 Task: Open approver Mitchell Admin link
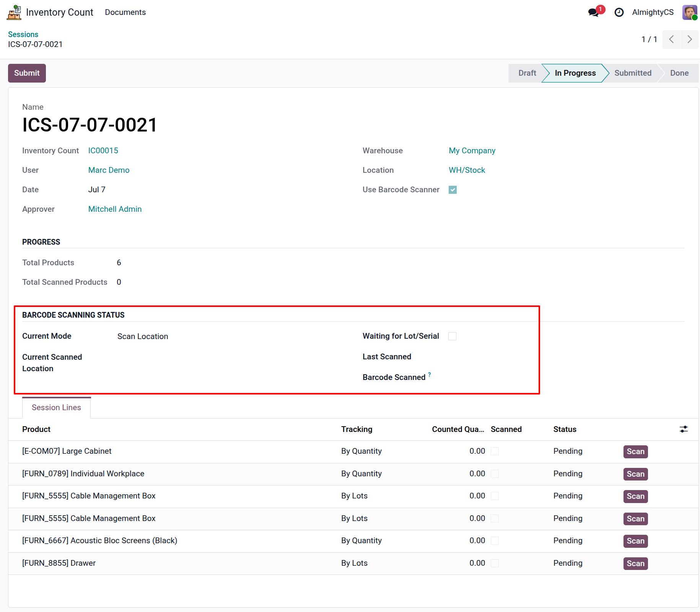point(115,209)
